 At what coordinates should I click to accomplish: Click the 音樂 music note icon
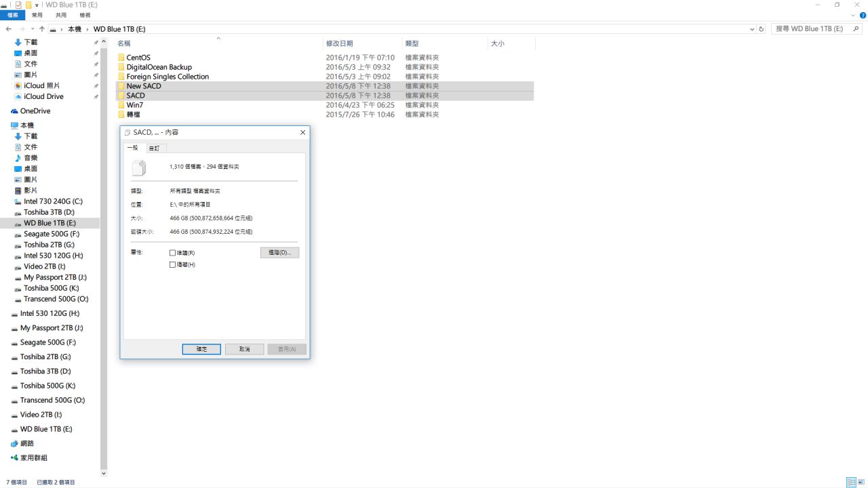coord(18,158)
